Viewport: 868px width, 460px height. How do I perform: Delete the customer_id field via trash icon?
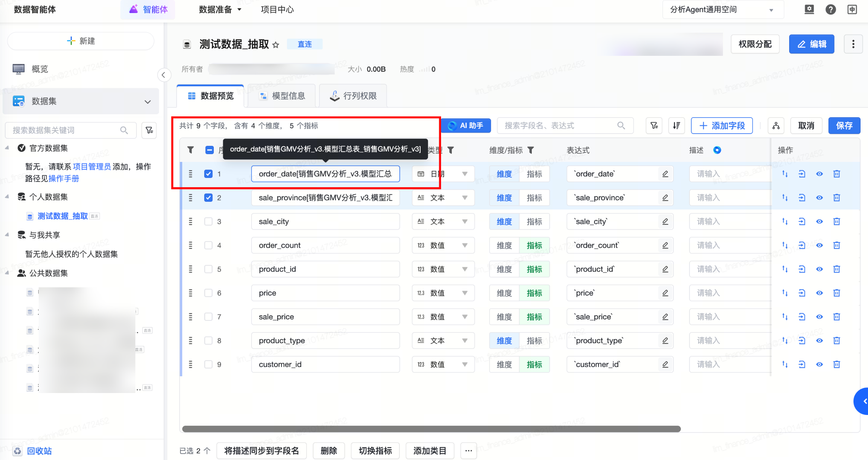(836, 364)
